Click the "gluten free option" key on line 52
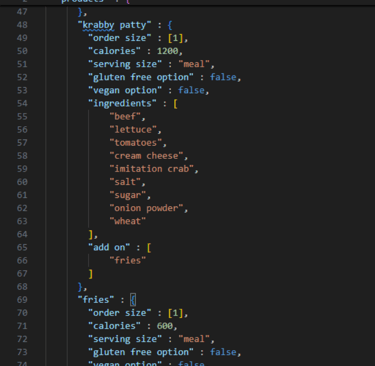 coord(141,77)
